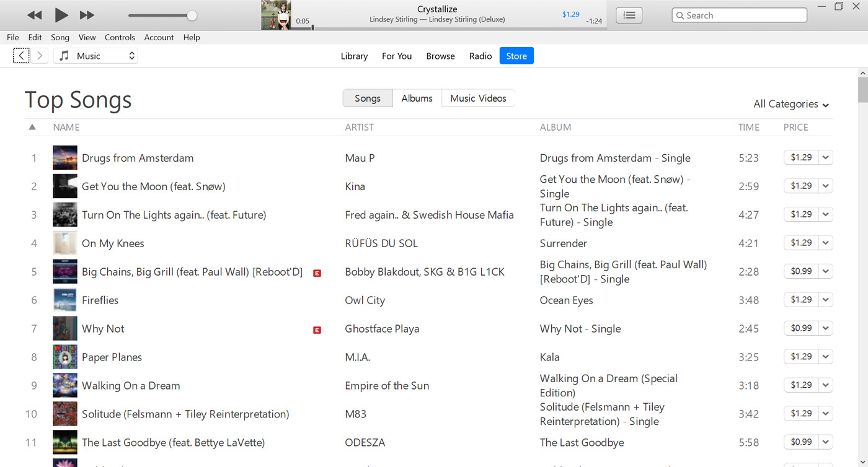The height and width of the screenshot is (467, 868).
Task: Go forward with the right arrow
Action: pyautogui.click(x=40, y=56)
